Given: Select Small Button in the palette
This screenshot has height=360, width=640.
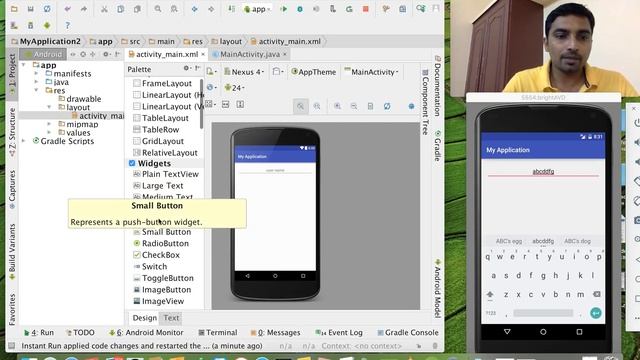Looking at the screenshot, I should pos(162,232).
